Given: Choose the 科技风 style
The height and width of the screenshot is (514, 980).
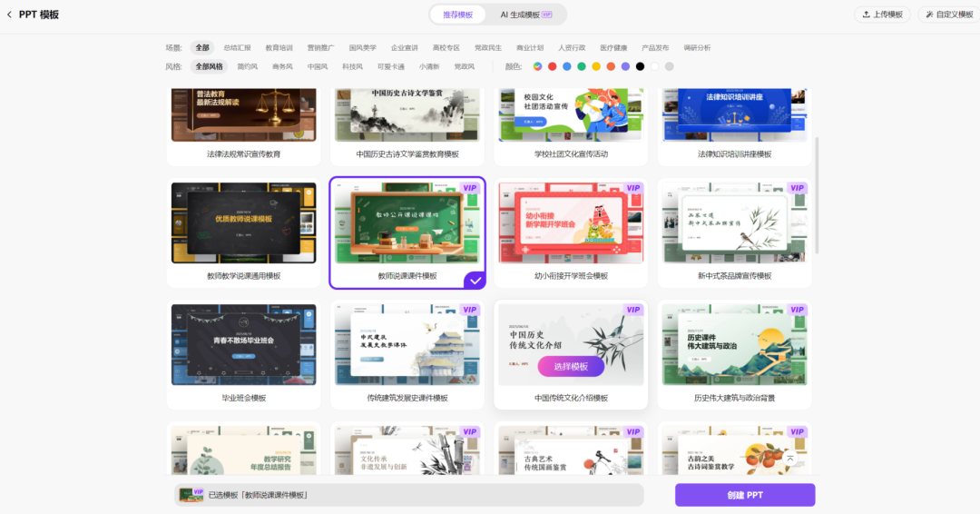Looking at the screenshot, I should 352,66.
